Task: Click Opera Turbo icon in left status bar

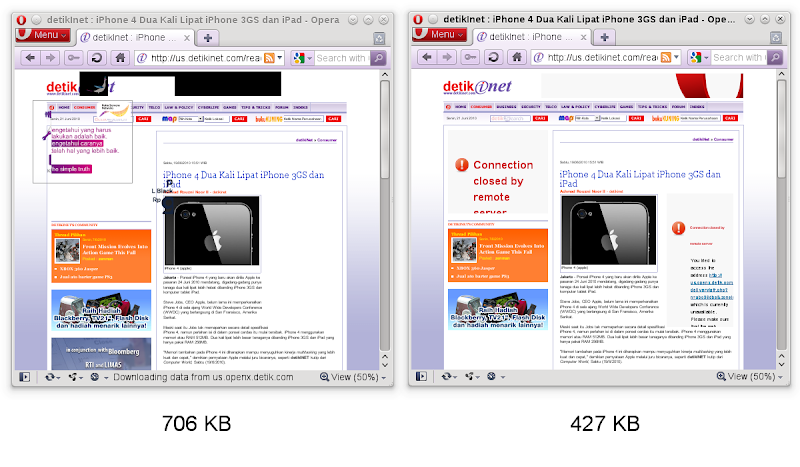Action: (94, 377)
